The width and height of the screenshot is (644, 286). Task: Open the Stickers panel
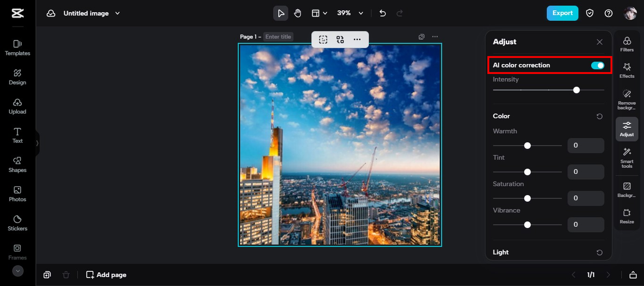click(18, 223)
